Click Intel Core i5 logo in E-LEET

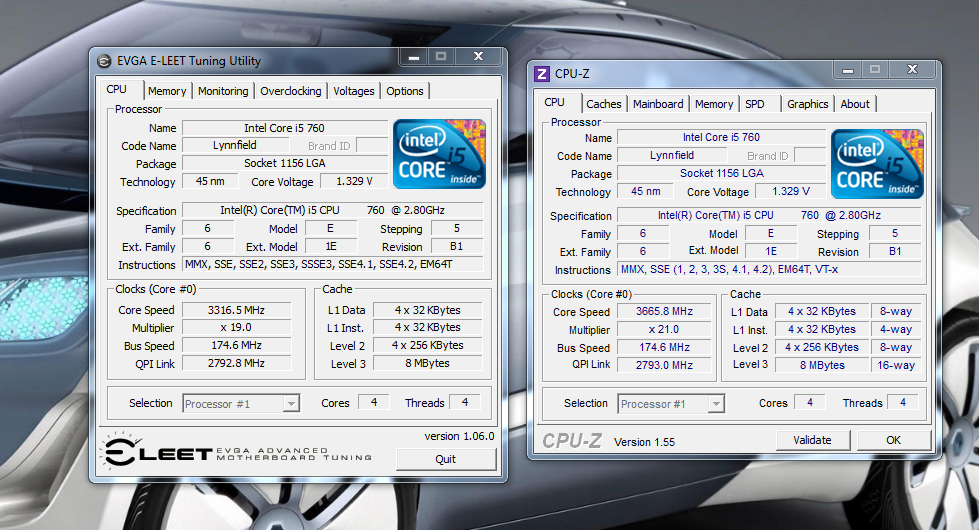440,153
